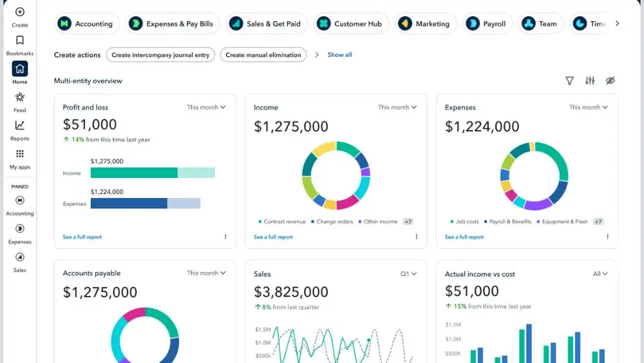This screenshot has height=363, width=644.
Task: Click Other income legend item
Action: click(x=378, y=222)
